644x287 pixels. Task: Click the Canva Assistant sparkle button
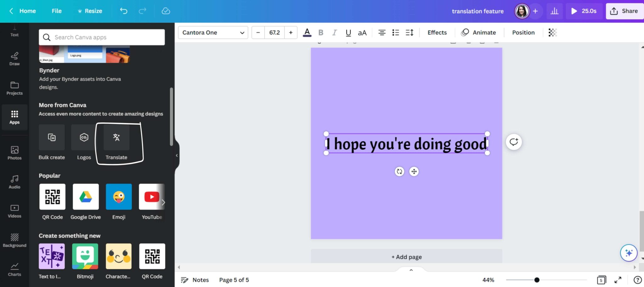pos(629,253)
